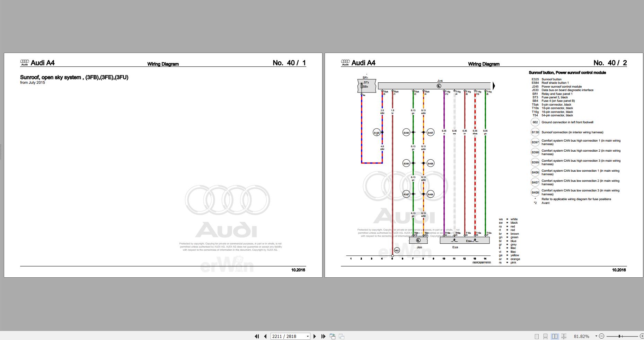
Task: Switch to single page view
Action: pos(537,336)
